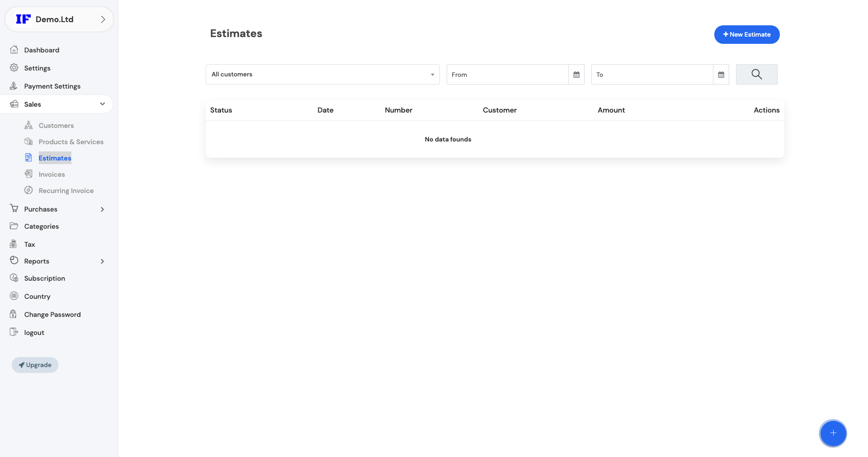This screenshot has width=868, height=457.
Task: Open the From date calendar icon
Action: coord(576,74)
